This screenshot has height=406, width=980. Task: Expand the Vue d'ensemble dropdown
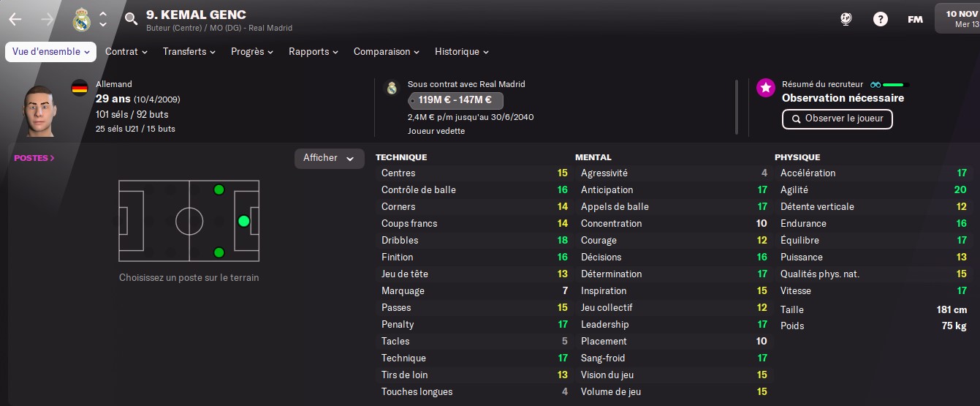[x=51, y=52]
